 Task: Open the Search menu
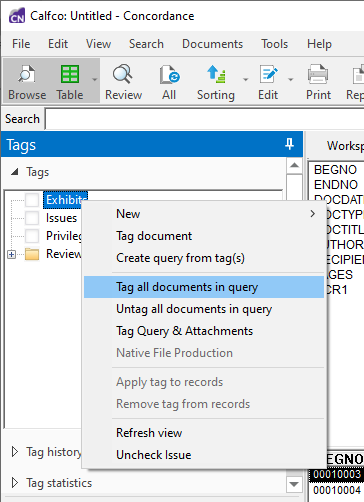[146, 44]
